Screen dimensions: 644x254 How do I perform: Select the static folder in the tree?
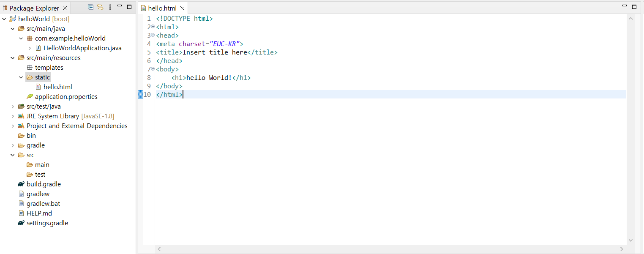[x=42, y=77]
